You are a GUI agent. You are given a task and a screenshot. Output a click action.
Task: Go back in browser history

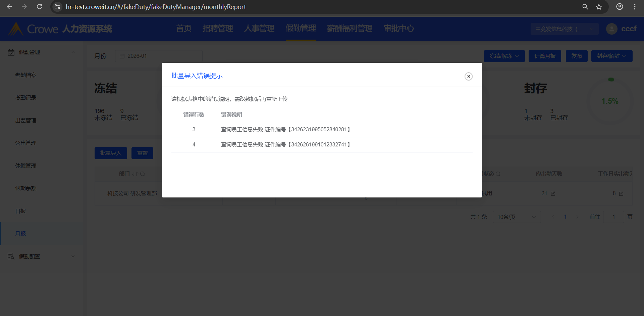9,7
